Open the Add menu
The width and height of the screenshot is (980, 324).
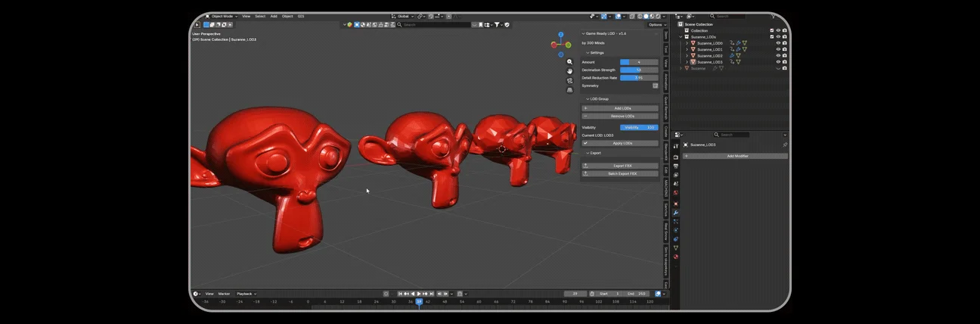tap(274, 16)
